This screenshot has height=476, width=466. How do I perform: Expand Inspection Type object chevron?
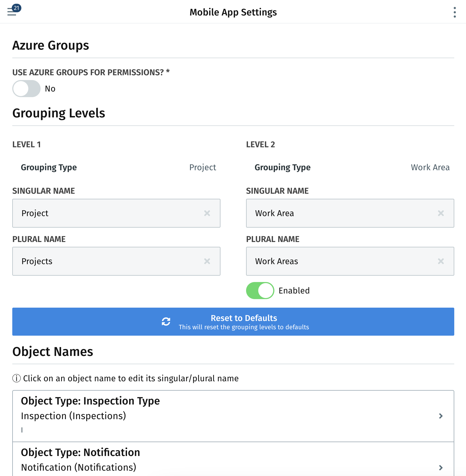tap(441, 416)
